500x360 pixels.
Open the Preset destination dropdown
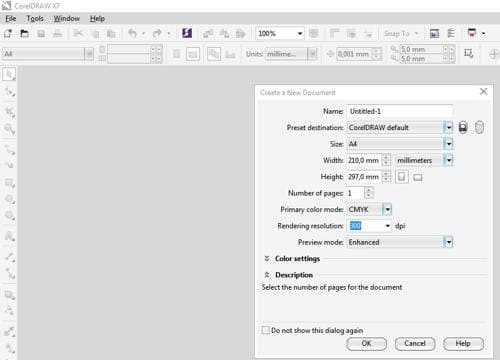coord(449,127)
